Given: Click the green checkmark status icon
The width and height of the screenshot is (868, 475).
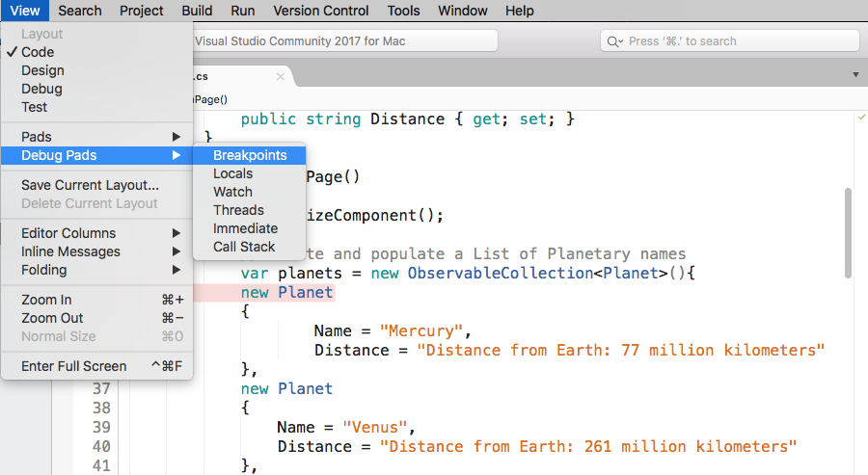Looking at the screenshot, I should [x=862, y=117].
